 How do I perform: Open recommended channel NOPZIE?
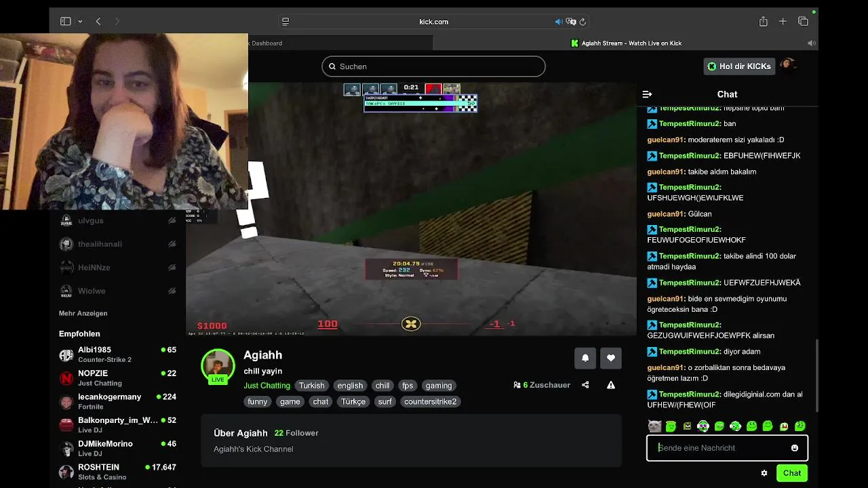(117, 378)
